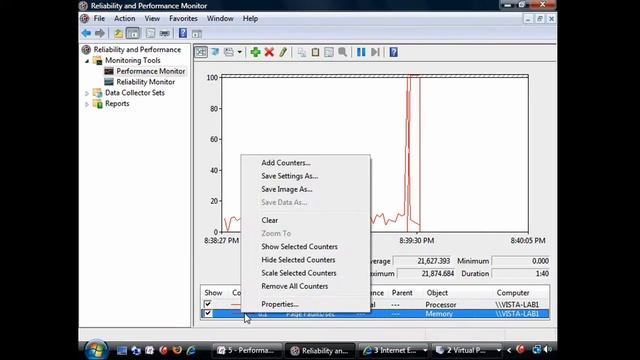The width and height of the screenshot is (640, 360).
Task: Choose Save Image As... from context menu
Action: pos(305,189)
